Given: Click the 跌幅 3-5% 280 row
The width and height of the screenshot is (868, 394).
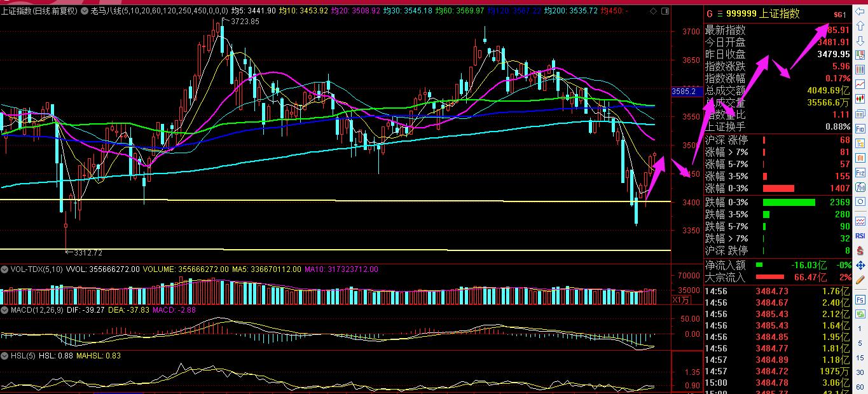Looking at the screenshot, I should pyautogui.click(x=777, y=214).
